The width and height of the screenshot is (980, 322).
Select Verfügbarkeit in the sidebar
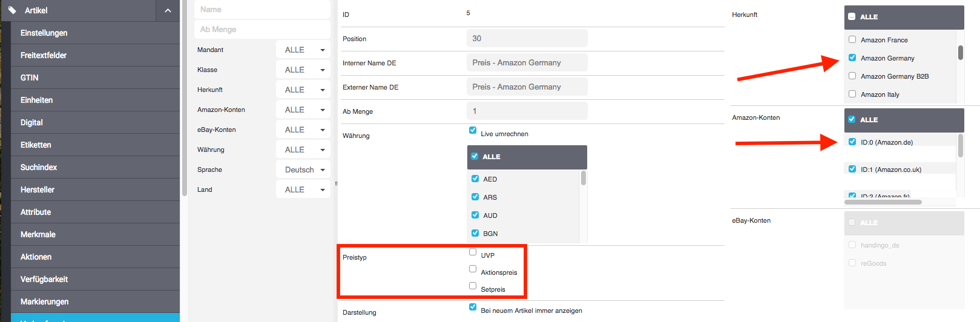tap(44, 279)
